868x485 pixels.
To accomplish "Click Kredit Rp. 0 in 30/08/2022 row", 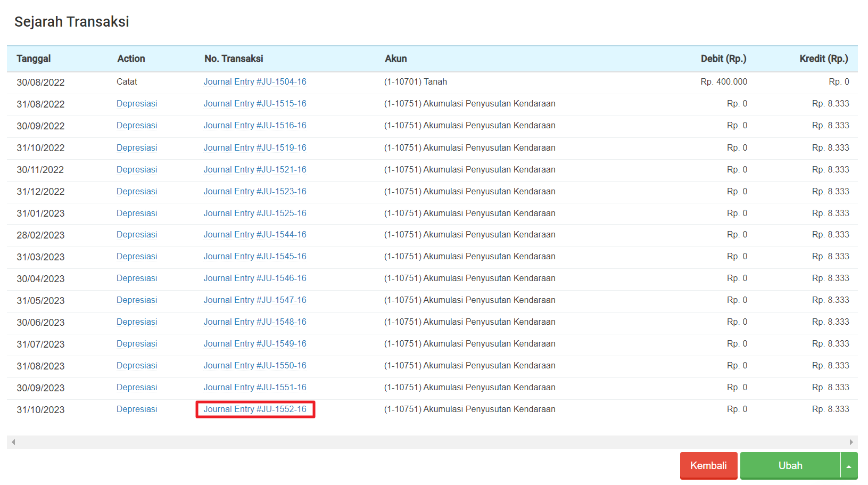I will [839, 82].
